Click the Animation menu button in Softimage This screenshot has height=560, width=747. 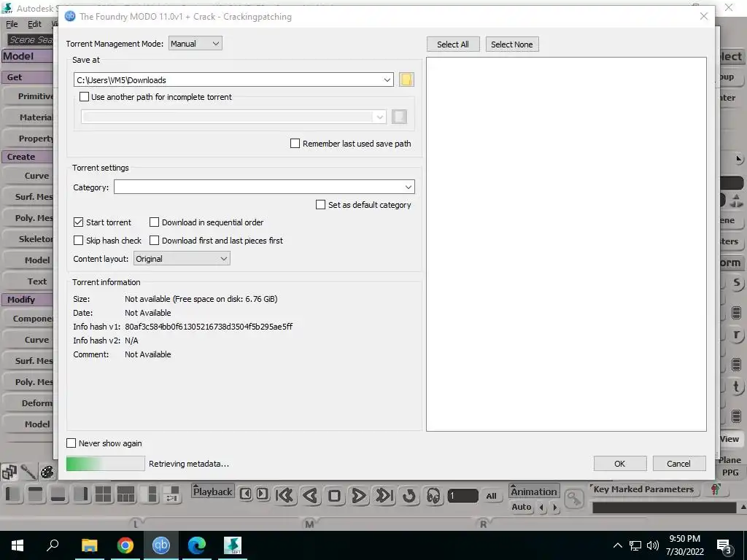(533, 491)
